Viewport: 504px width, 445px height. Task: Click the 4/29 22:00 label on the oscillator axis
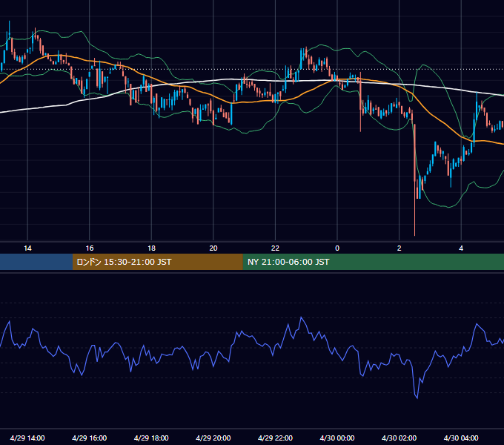(x=276, y=438)
